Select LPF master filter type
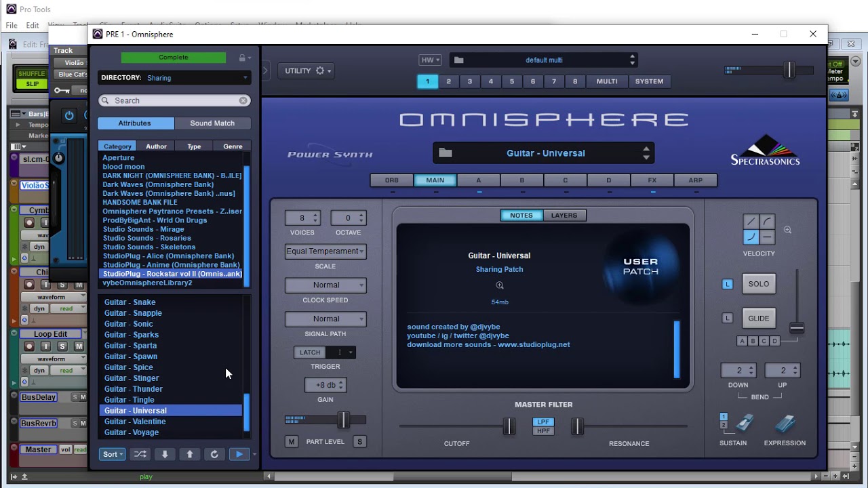This screenshot has height=488, width=868. [x=543, y=422]
